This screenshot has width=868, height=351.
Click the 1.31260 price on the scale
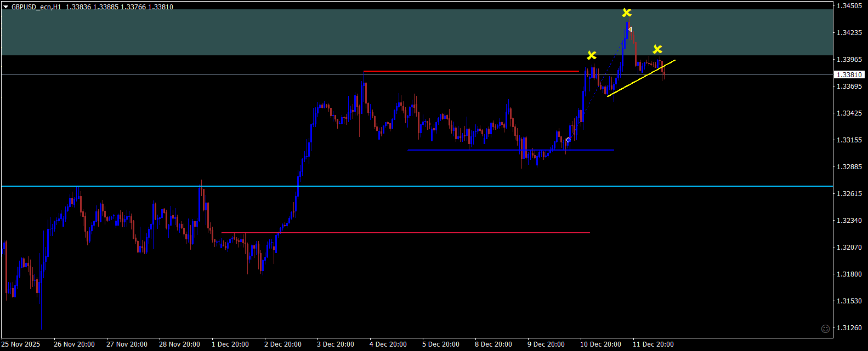[x=849, y=327]
